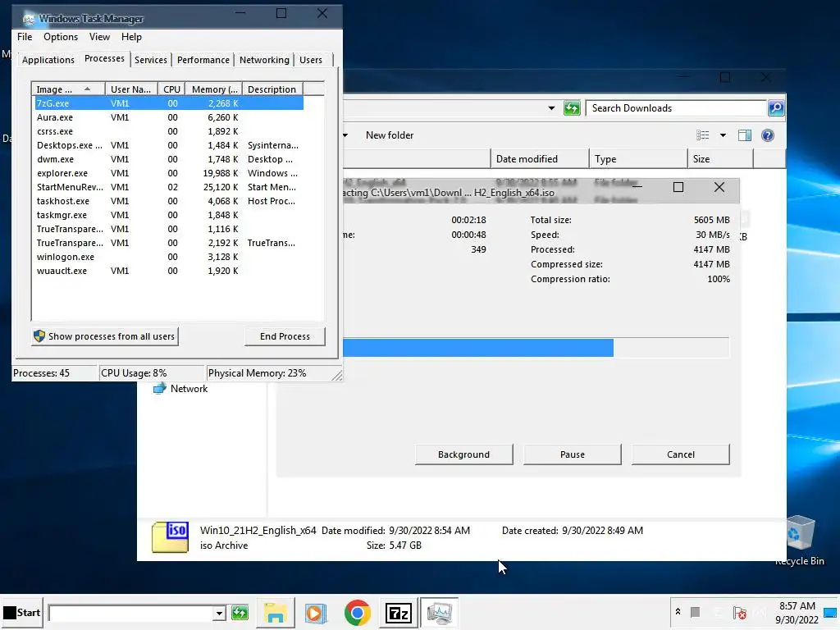Open the taskbar address dropdown arrow

tap(219, 613)
